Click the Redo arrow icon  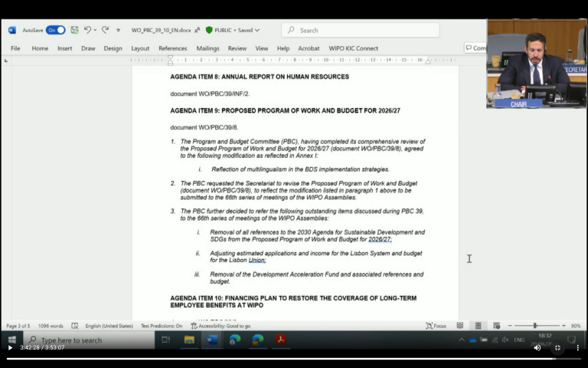click(105, 30)
